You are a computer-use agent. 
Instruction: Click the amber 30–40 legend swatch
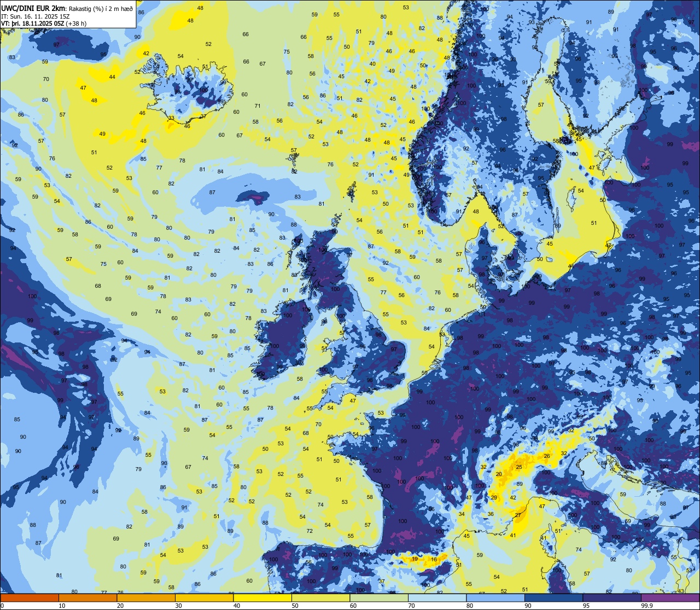(204, 598)
